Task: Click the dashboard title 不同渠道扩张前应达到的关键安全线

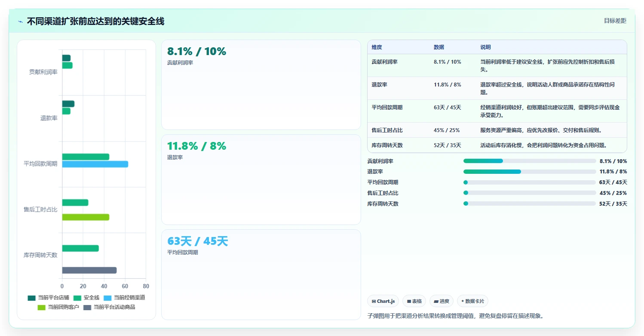Action: click(95, 22)
